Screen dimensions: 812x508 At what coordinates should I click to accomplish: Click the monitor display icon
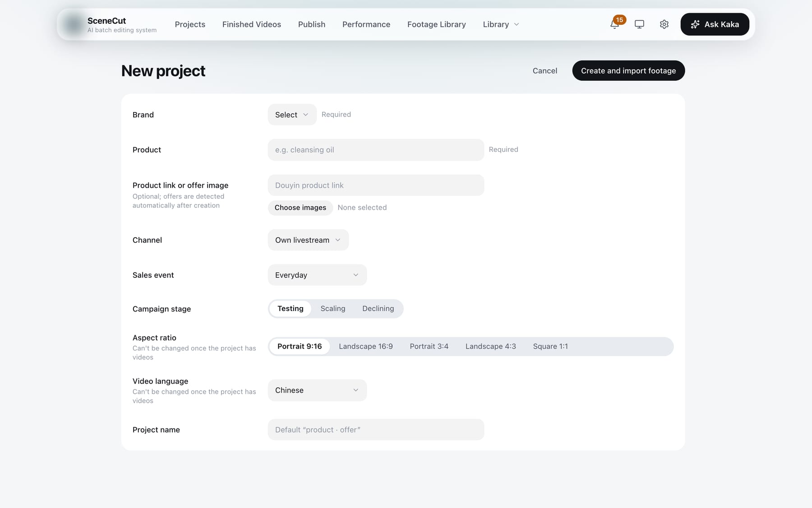pos(639,24)
